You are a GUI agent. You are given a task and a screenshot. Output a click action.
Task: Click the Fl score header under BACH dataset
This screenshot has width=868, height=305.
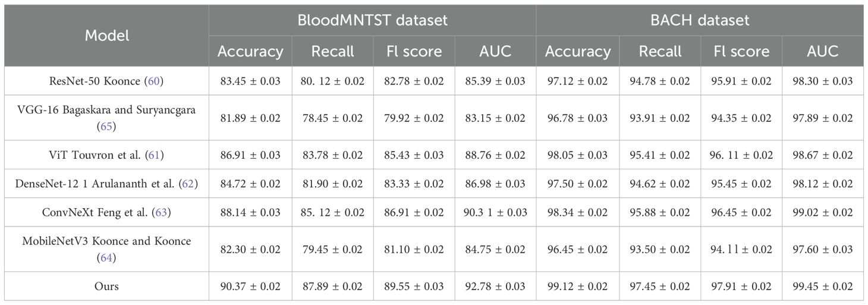(x=741, y=52)
